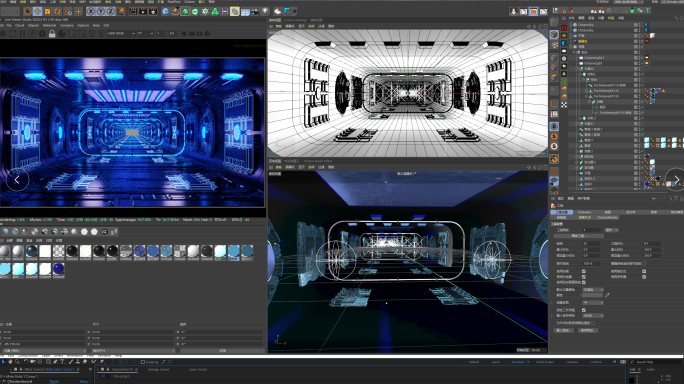This screenshot has width=684, height=384.
Task: Select the Spline Pen tool icon
Action: coord(175,12)
